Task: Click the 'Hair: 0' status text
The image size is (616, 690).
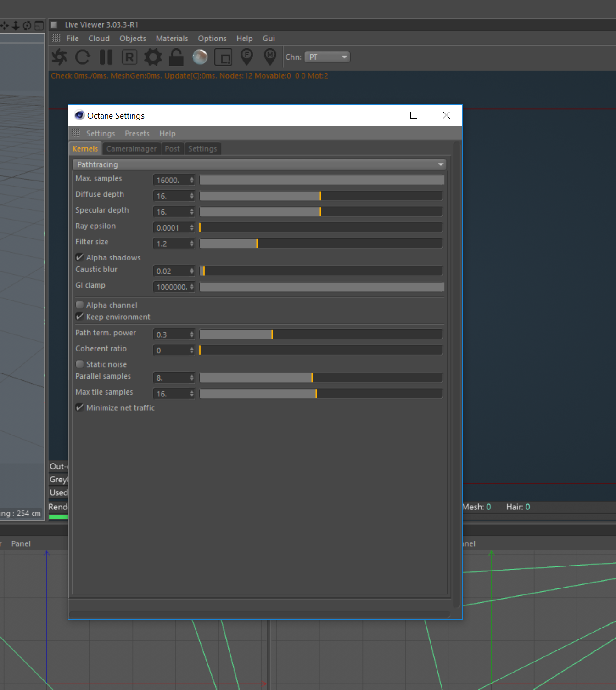Action: coord(518,507)
